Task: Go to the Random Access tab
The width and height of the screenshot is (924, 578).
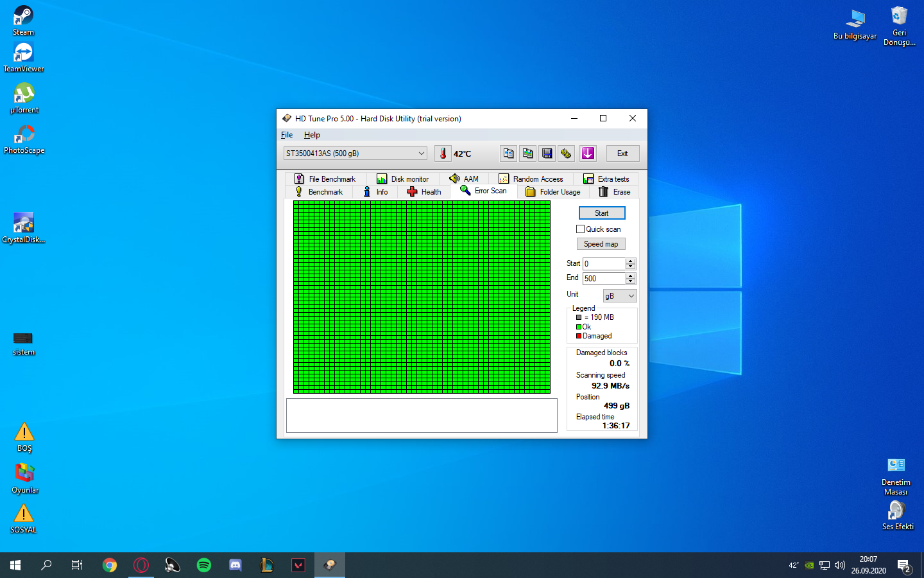Action: coord(531,179)
